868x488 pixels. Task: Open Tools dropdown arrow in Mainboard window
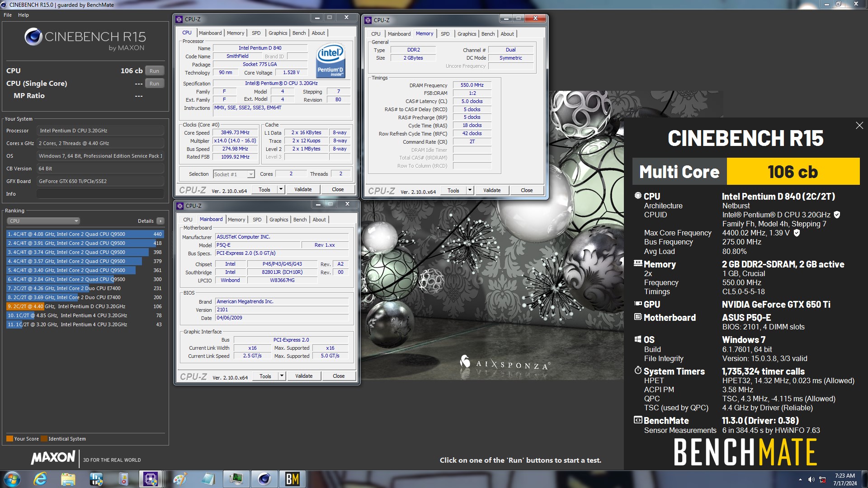tap(282, 376)
